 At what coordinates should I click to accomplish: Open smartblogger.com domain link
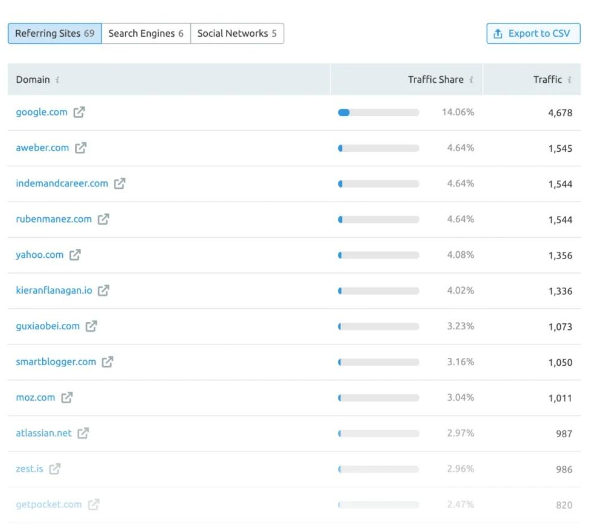tap(56, 362)
